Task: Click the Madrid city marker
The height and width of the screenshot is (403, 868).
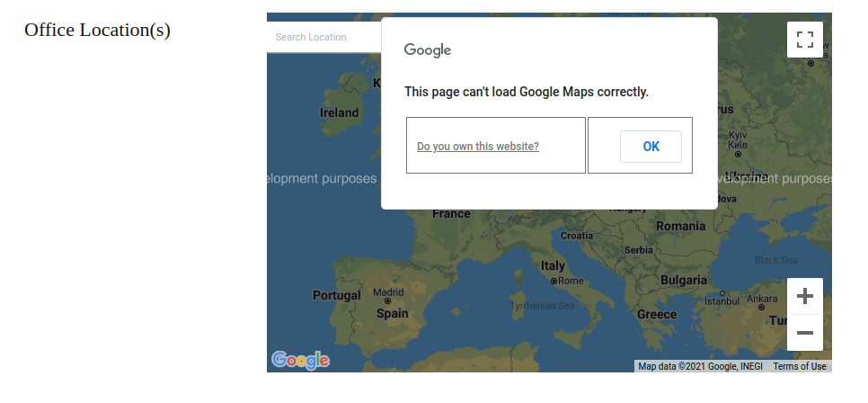Action: click(388, 303)
